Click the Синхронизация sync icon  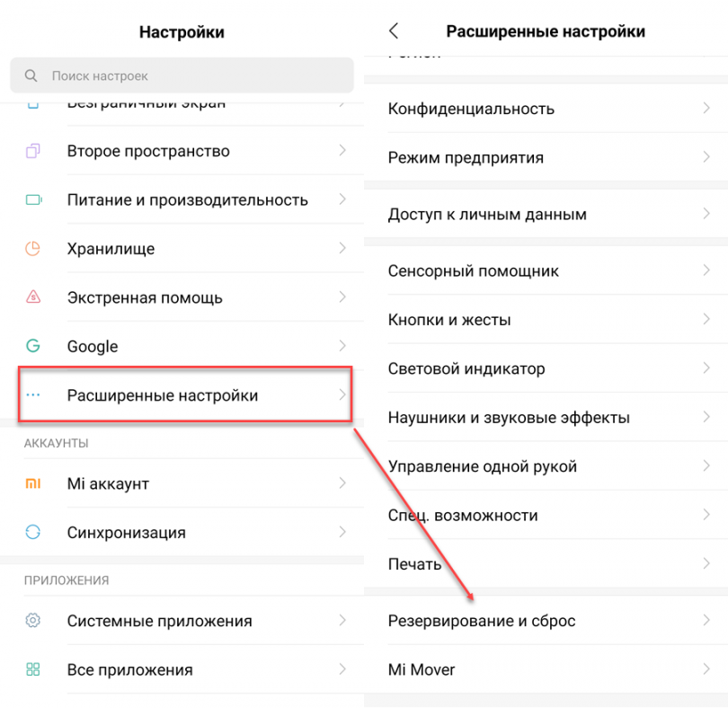[33, 532]
